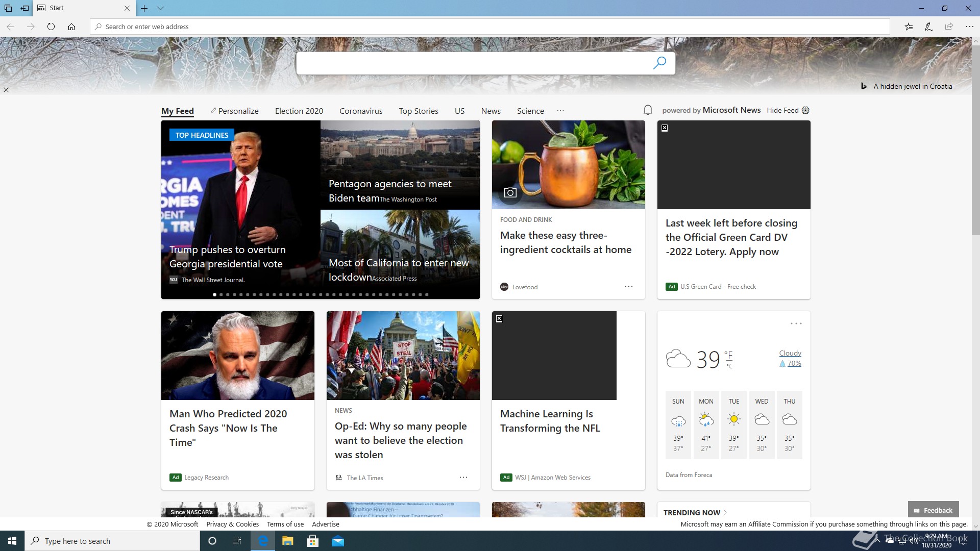Open the Op-Ed election stolen article
Viewport: 980px width, 551px height.
click(401, 440)
